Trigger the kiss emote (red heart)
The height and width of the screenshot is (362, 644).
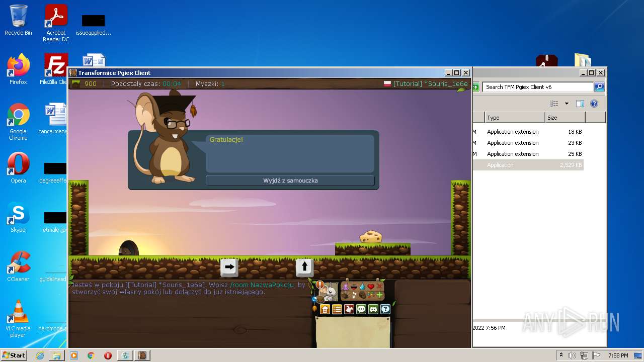(x=371, y=287)
